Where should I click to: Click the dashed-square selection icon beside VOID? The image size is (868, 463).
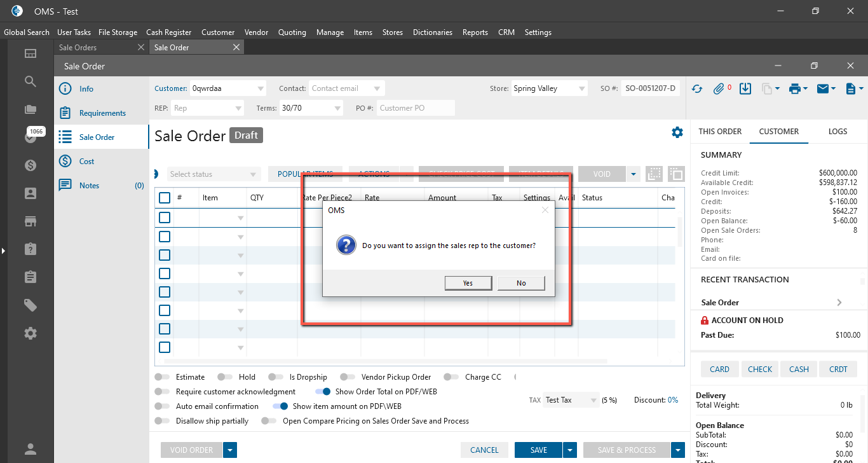654,174
